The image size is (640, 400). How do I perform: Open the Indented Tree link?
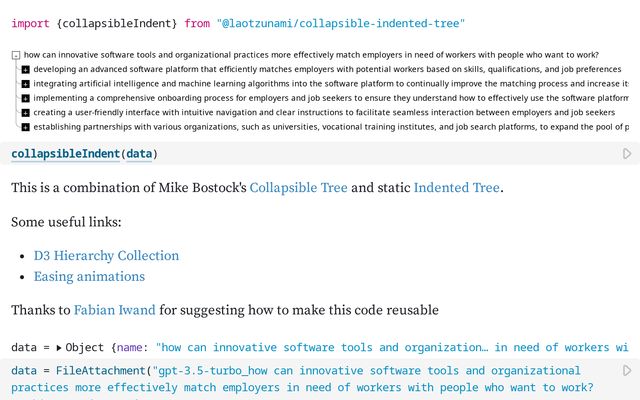(456, 188)
